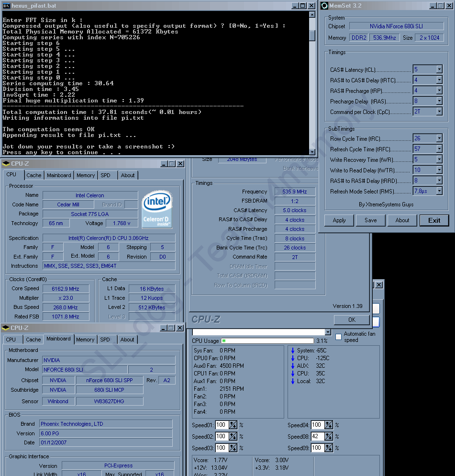Image resolution: width=455 pixels, height=476 pixels.
Task: Click the Speed08 value field showing 42
Action: tap(318, 437)
